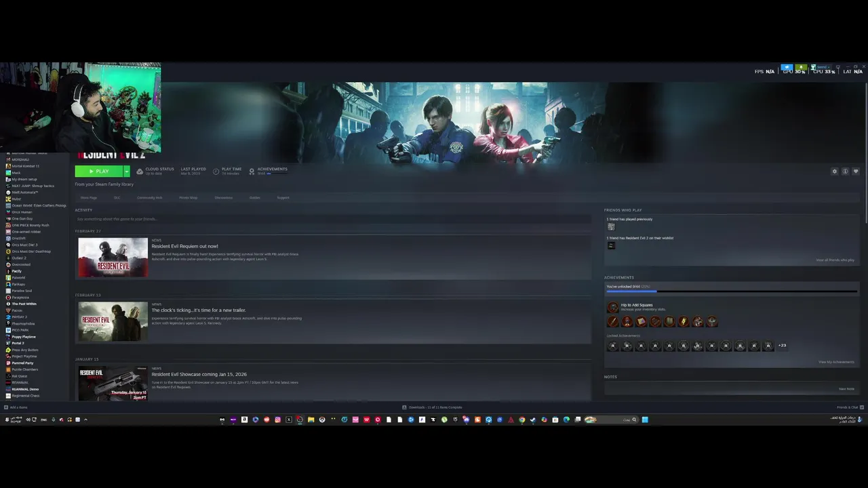
Task: Select Puzzle Chambers in library list
Action: pos(24,369)
